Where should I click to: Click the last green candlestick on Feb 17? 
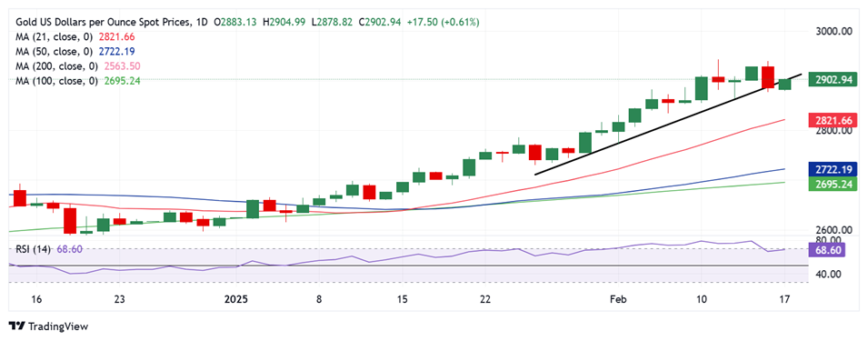coord(785,85)
